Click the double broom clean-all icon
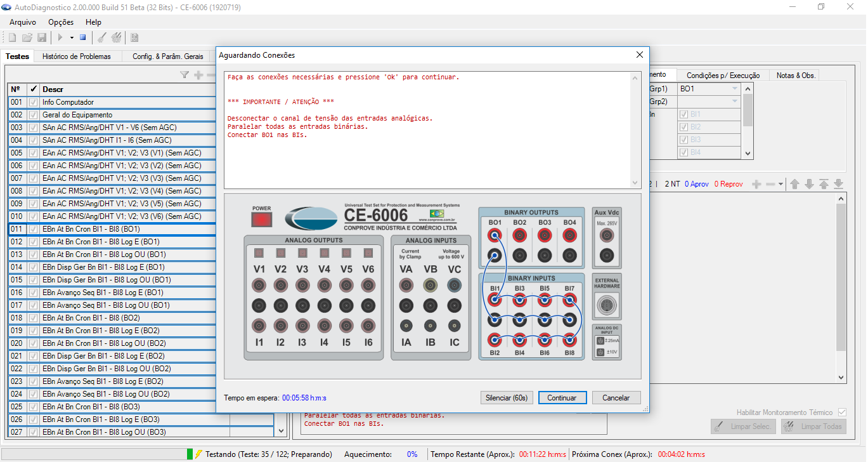868x462 pixels. point(116,38)
